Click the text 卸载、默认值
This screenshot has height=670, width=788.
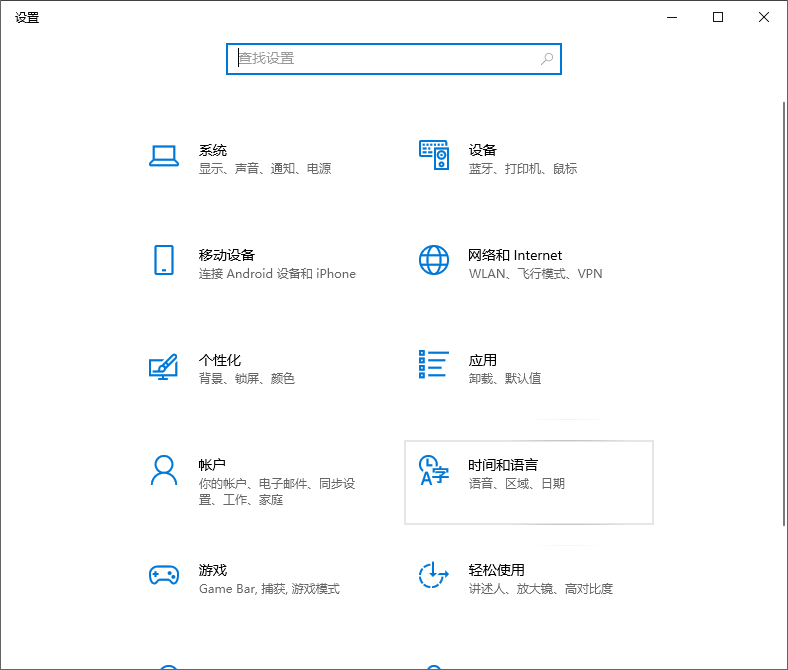505,378
